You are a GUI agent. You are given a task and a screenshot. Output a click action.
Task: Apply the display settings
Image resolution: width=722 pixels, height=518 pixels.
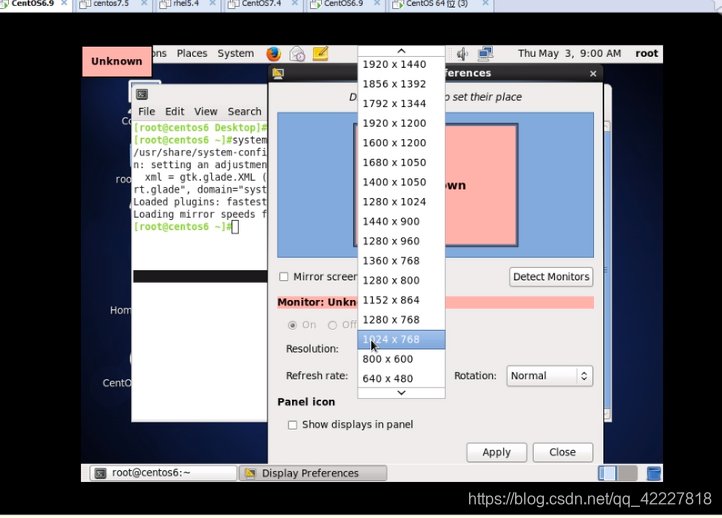496,452
